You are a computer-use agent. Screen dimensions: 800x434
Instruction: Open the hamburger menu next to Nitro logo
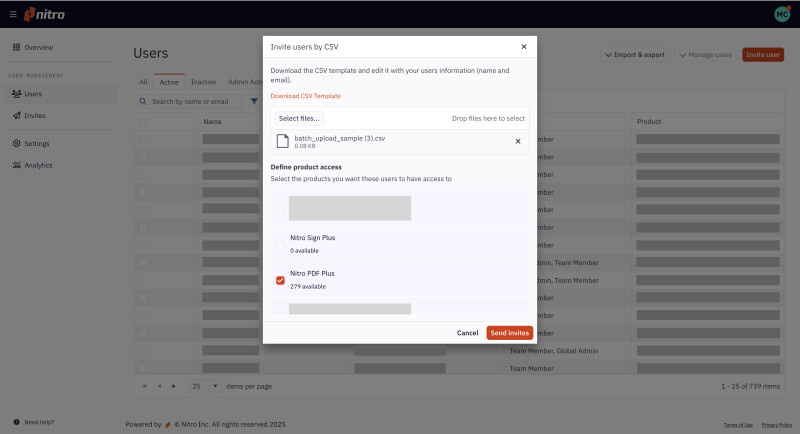click(x=13, y=14)
